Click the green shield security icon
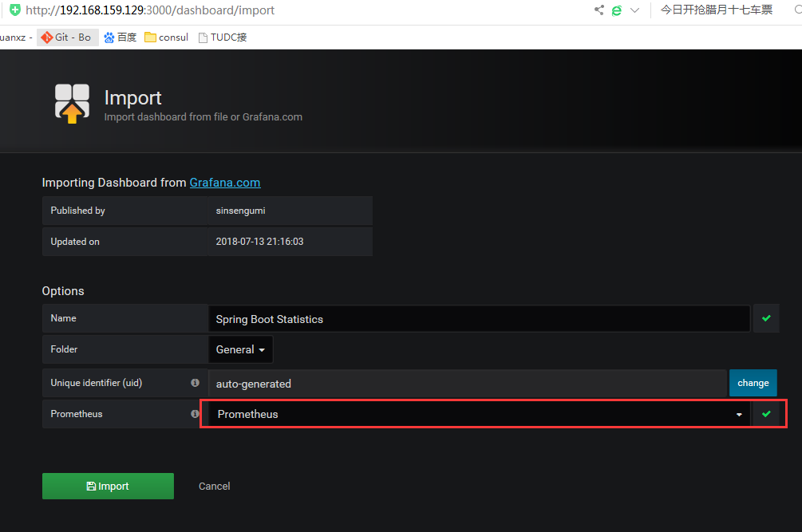Screen dimensions: 802x532 coord(15,10)
